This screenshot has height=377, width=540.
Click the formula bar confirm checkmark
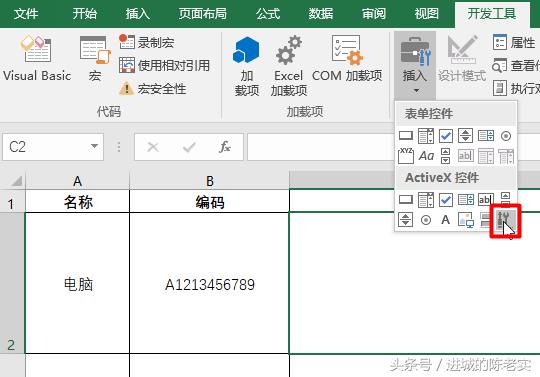[x=189, y=147]
